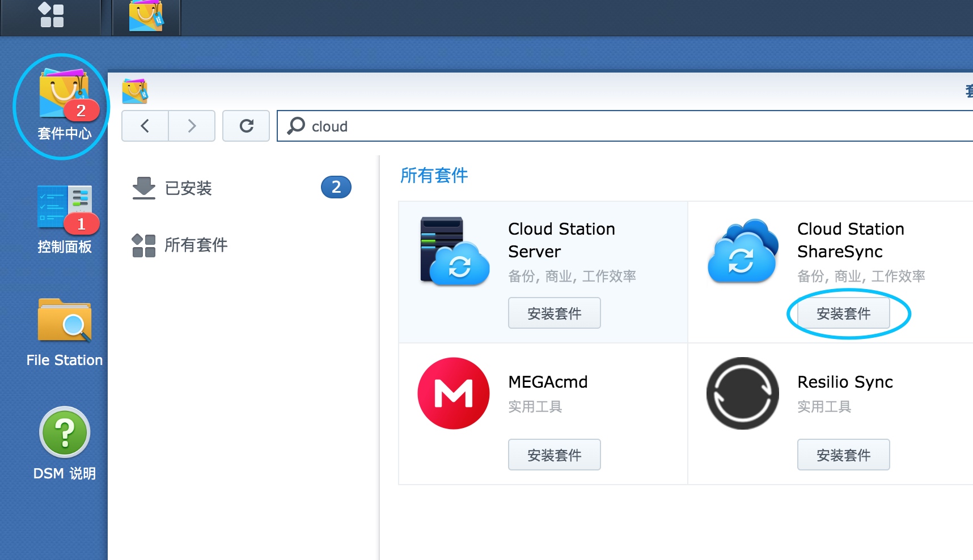
Task: Open Cloud Station Server package icon
Action: click(x=455, y=251)
